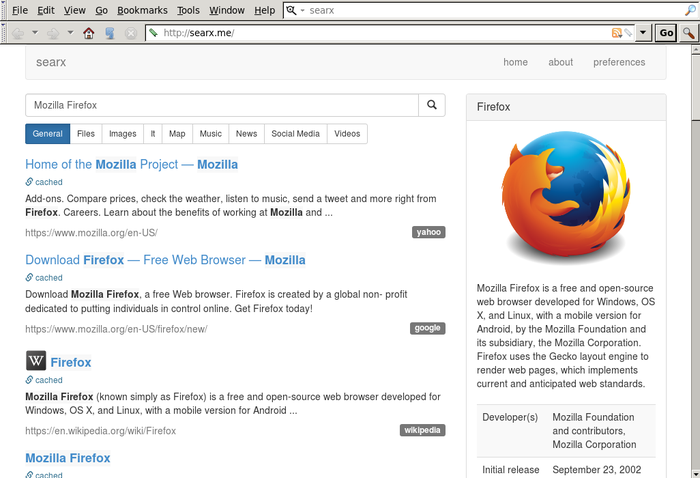
Task: Open cached link under Home of Mozilla Project
Action: tap(44, 182)
